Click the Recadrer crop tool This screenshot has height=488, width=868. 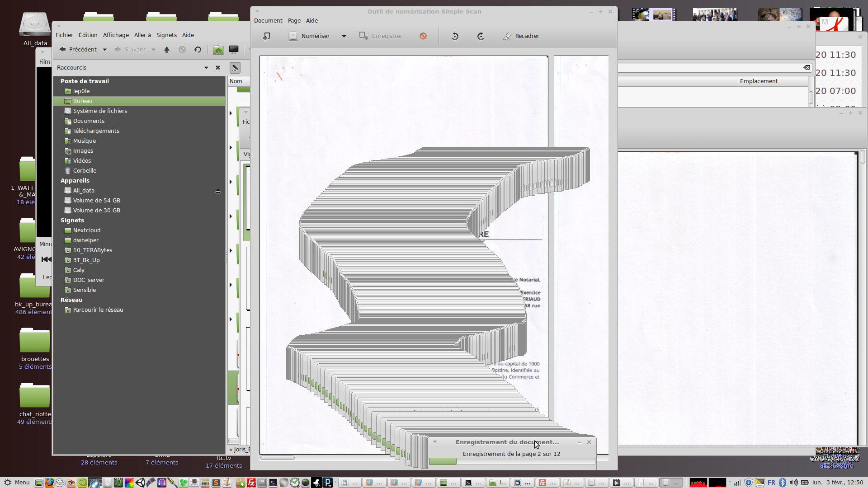tap(521, 36)
